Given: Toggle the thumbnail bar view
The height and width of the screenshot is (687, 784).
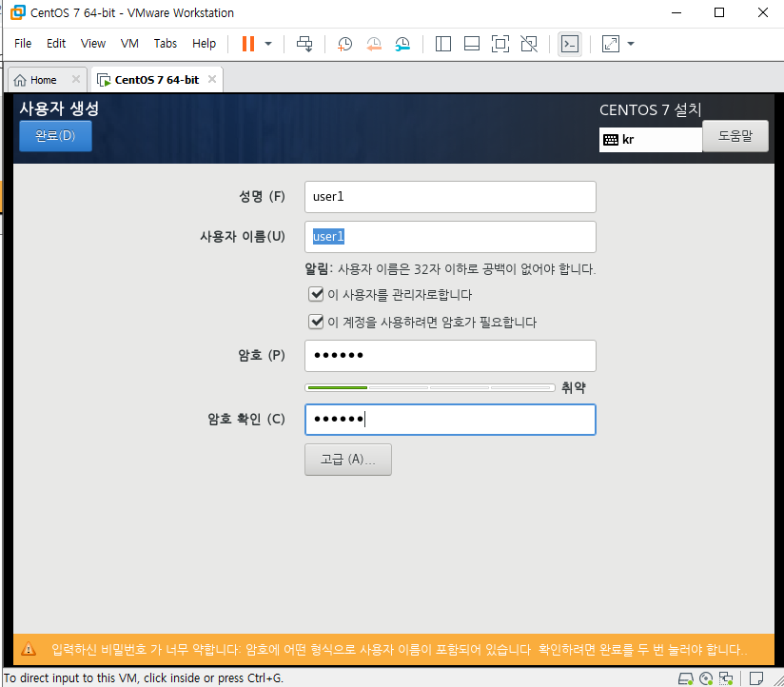Looking at the screenshot, I should pos(472,44).
